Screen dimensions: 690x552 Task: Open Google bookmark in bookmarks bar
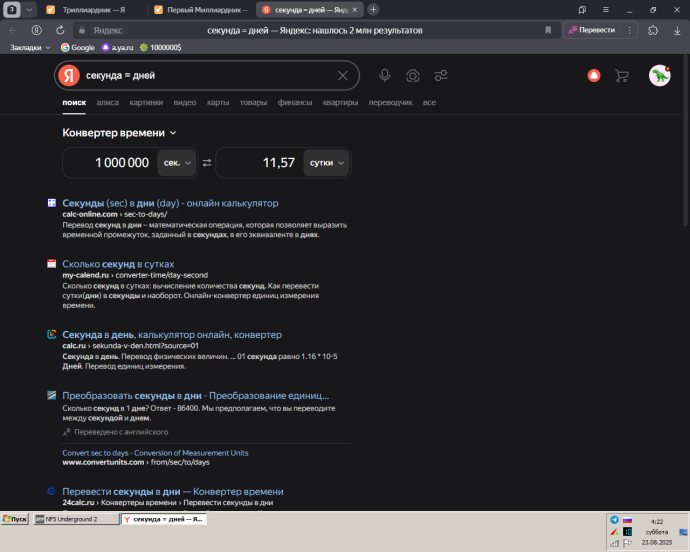click(78, 48)
